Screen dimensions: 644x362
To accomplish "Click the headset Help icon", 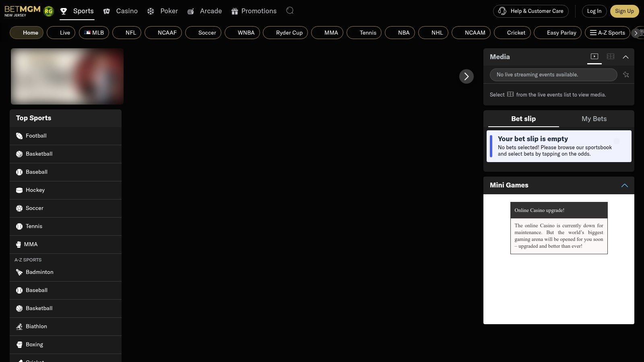I will coord(502,11).
